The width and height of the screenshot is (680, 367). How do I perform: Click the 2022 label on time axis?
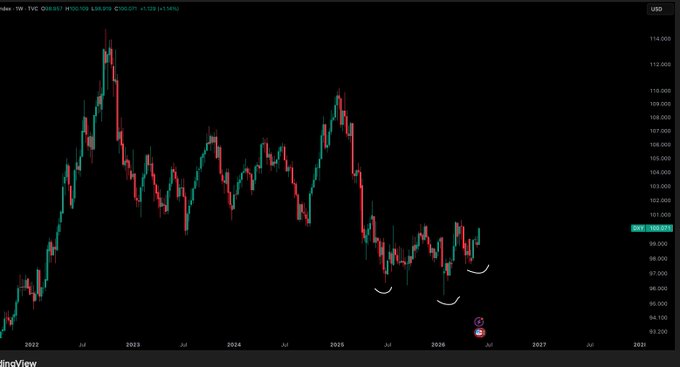32,345
